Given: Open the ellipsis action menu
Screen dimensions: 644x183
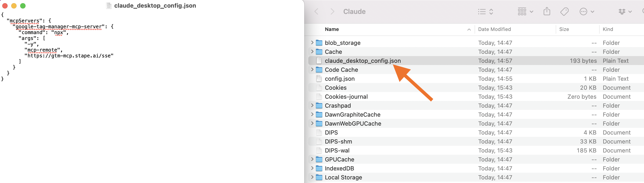Looking at the screenshot, I should pyautogui.click(x=586, y=11).
